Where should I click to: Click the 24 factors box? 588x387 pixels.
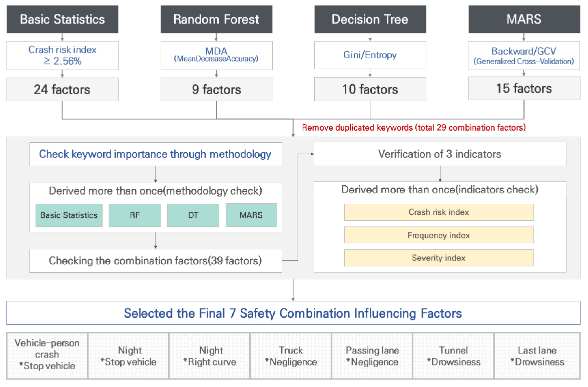point(63,90)
